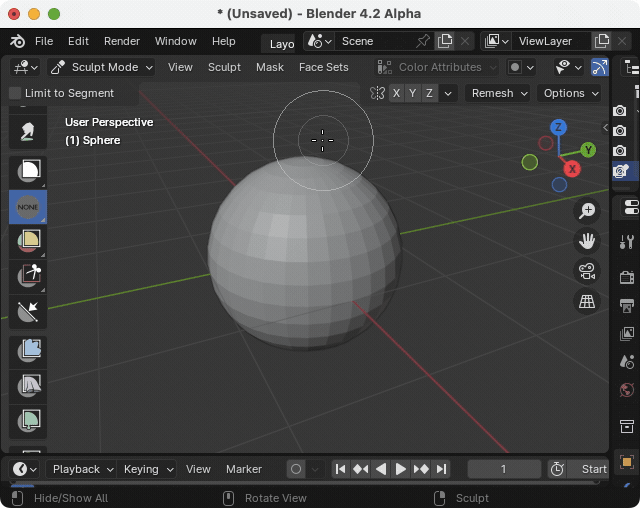Select the Box Mask tool

click(28, 172)
